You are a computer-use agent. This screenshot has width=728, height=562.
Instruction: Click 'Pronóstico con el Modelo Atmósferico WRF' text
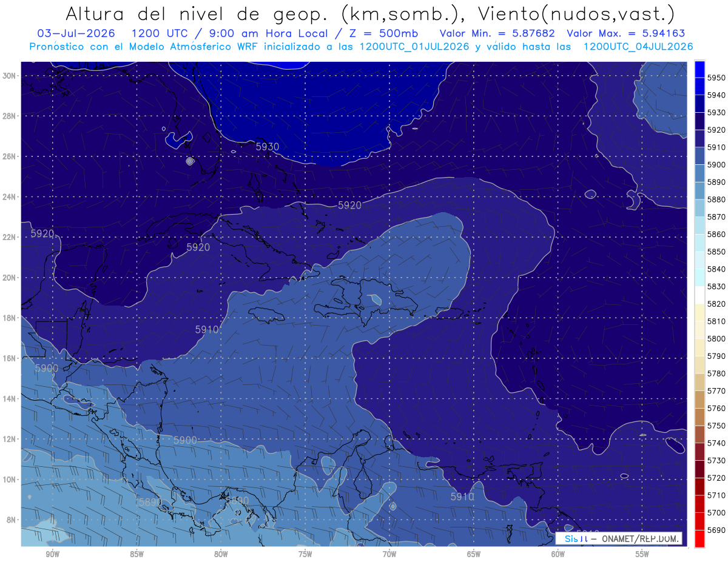click(144, 47)
